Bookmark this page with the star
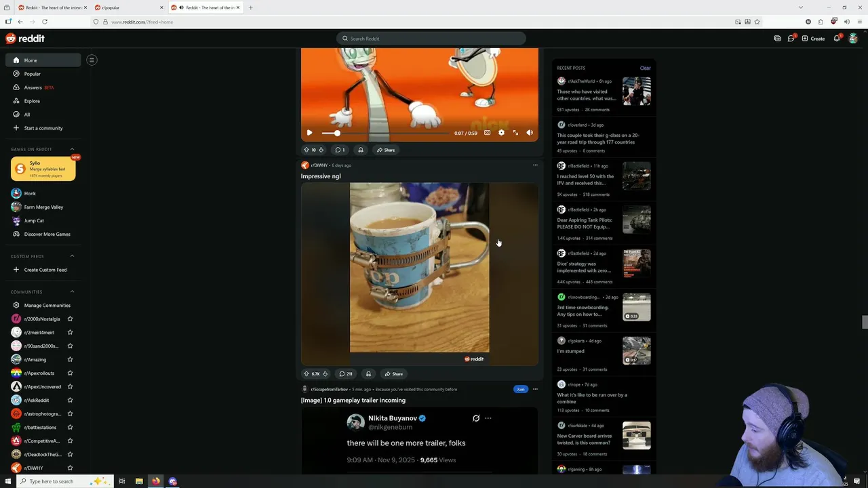The width and height of the screenshot is (868, 488). click(x=757, y=22)
